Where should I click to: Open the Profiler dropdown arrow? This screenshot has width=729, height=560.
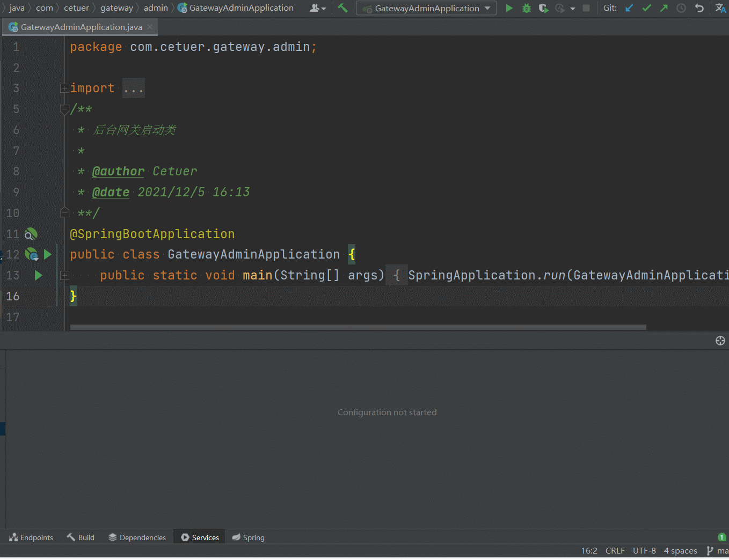click(573, 8)
